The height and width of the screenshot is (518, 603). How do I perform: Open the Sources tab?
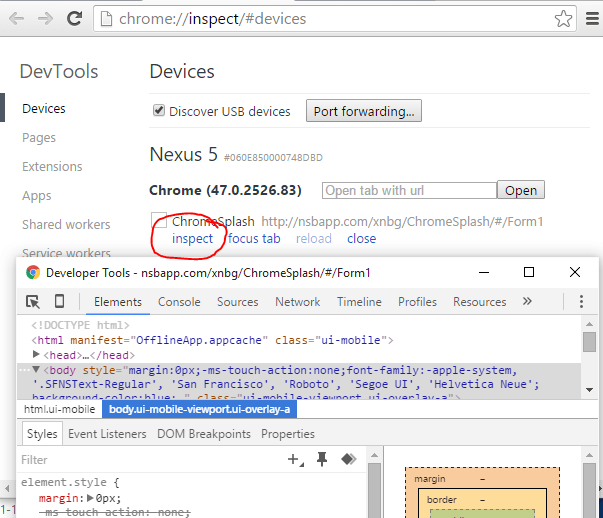coord(238,302)
